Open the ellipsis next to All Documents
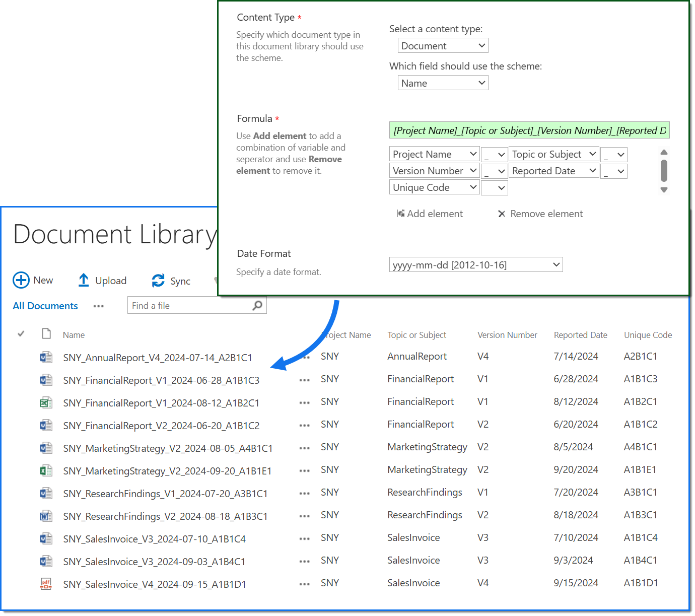Viewport: 695px width, 616px height. (99, 306)
